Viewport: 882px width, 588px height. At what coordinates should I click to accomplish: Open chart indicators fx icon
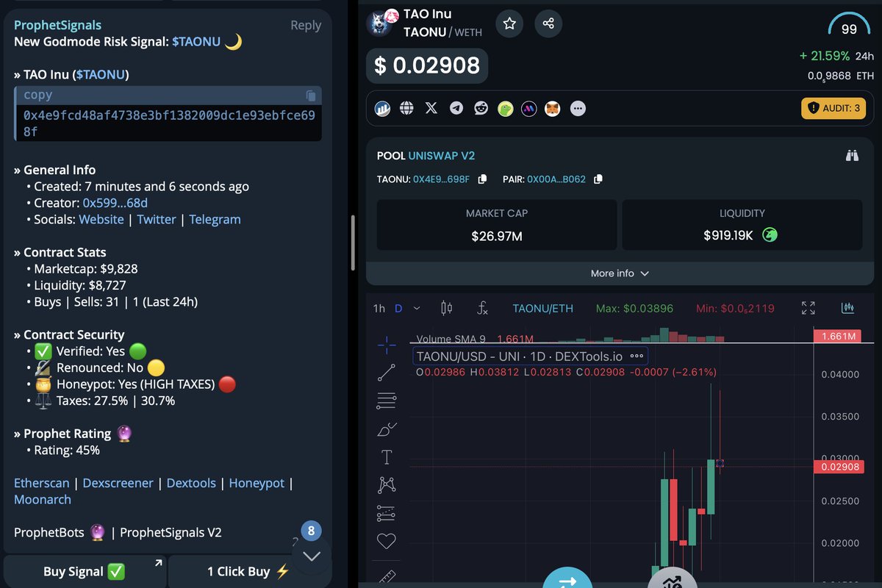pos(482,308)
